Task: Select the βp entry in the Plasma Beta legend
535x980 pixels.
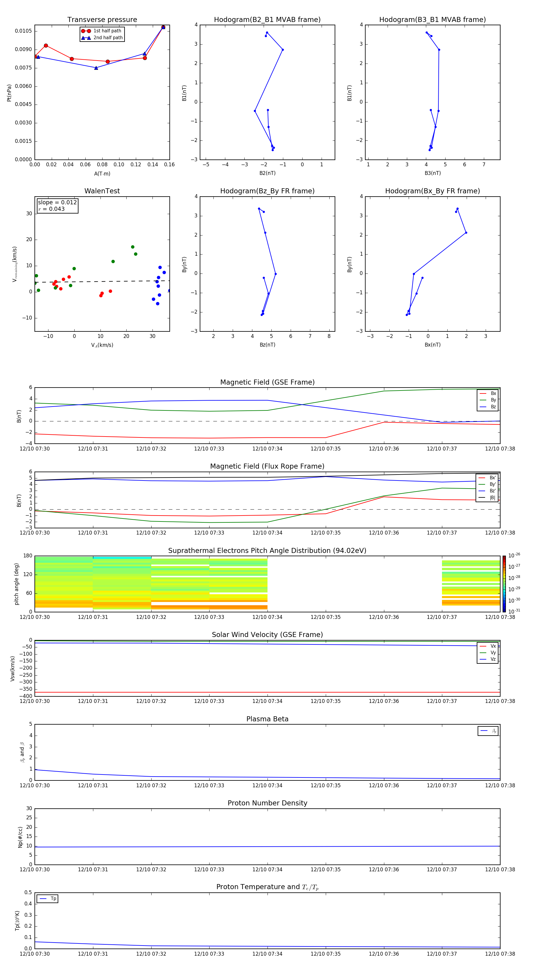Action: click(488, 731)
